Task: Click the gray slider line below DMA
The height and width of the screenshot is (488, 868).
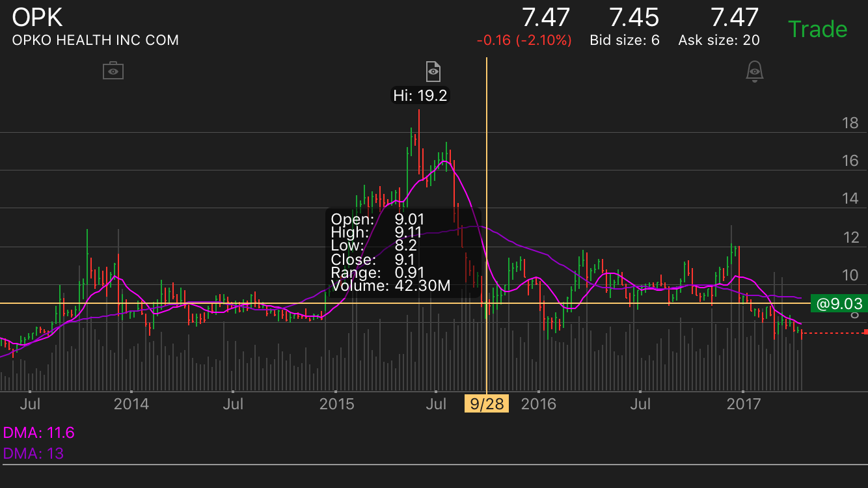Action: 434,465
